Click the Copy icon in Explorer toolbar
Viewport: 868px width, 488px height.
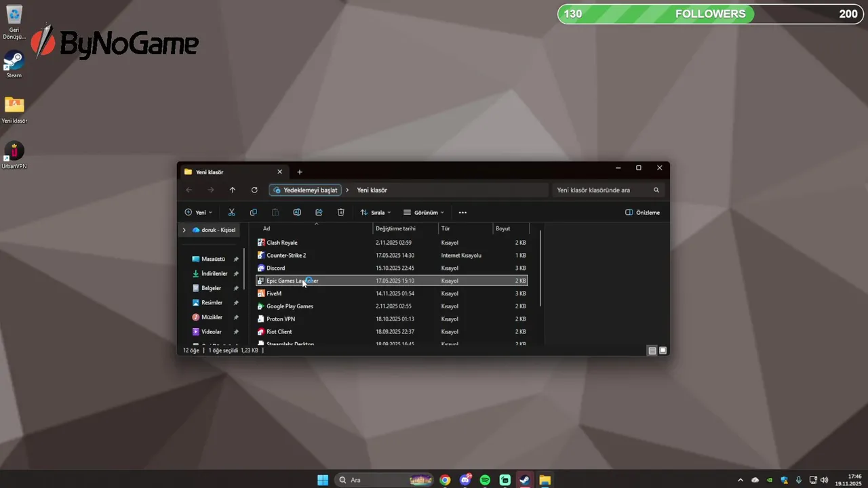coord(253,212)
